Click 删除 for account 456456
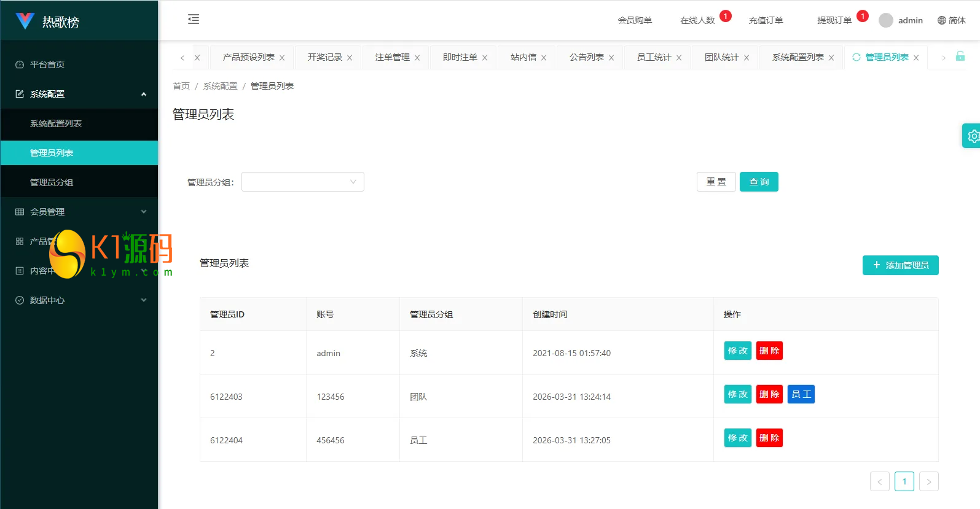Viewport: 980px width, 509px height. tap(769, 438)
